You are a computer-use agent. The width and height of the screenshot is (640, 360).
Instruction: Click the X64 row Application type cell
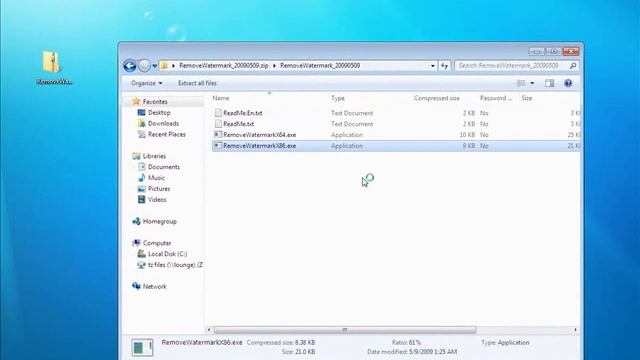347,135
